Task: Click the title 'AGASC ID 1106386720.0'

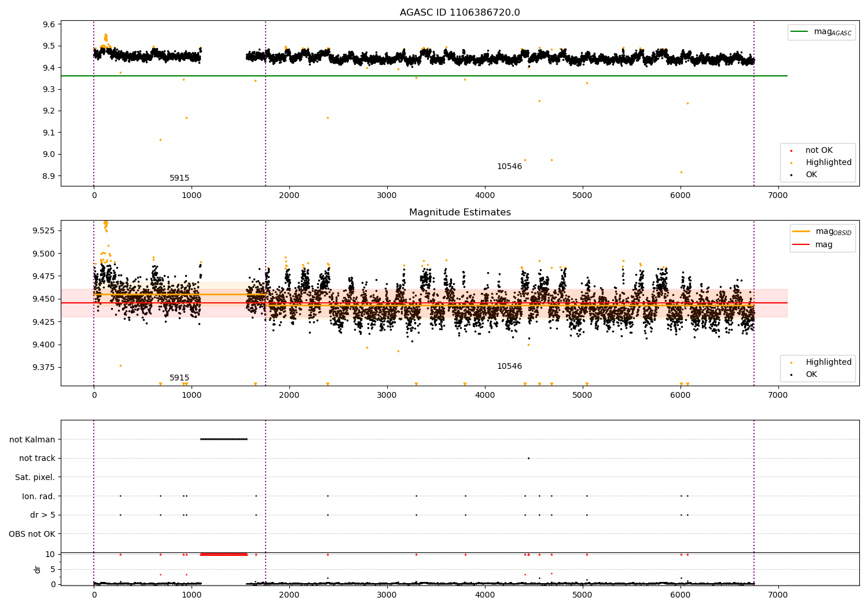Action: (x=459, y=13)
